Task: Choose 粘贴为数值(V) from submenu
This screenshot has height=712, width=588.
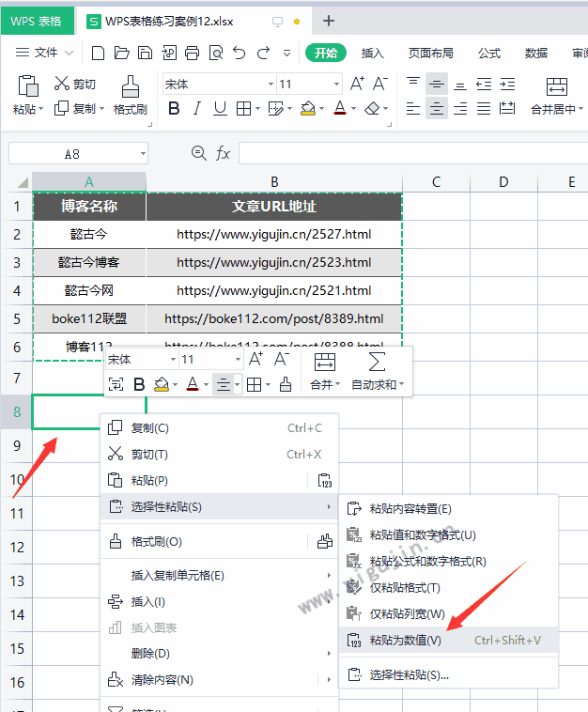Action: tap(449, 641)
